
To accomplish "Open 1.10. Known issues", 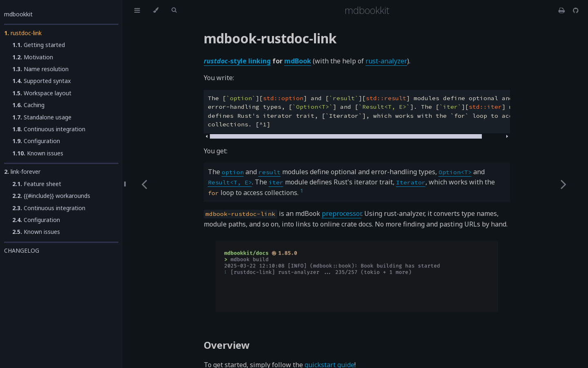I will [x=38, y=153].
